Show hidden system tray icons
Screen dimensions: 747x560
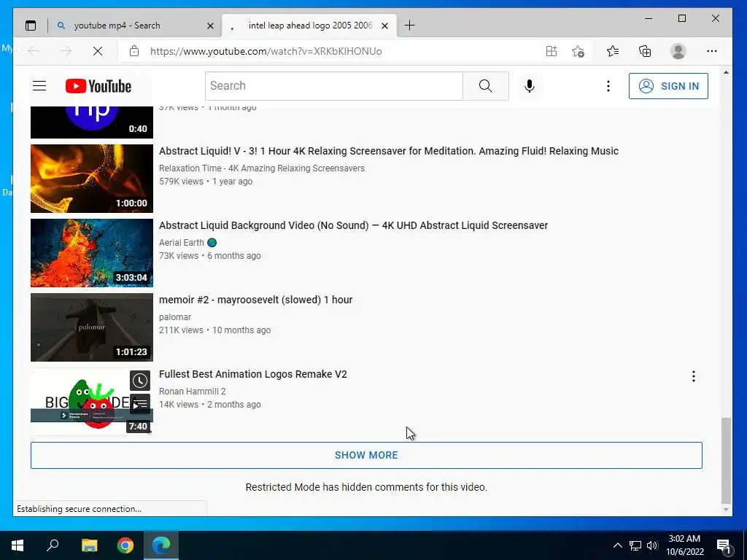coord(617,545)
